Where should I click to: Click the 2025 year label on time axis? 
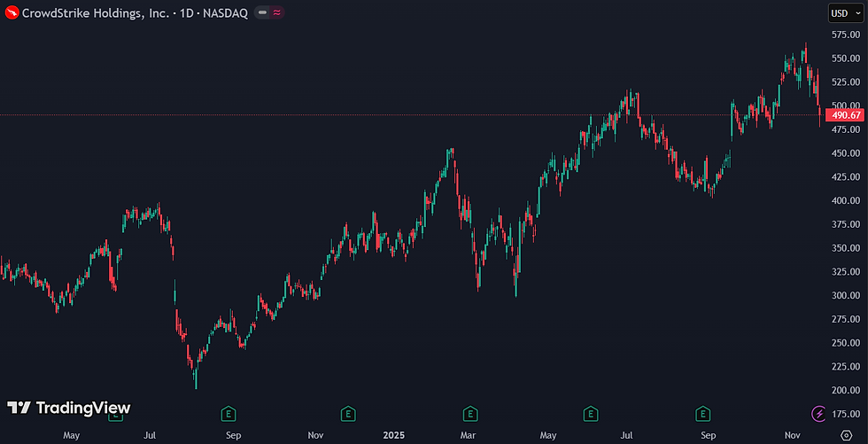point(394,435)
